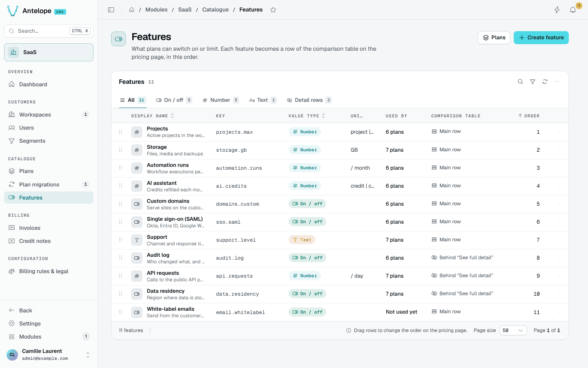Open Dashboard in the sidebar
The image size is (588, 368).
[49, 84]
